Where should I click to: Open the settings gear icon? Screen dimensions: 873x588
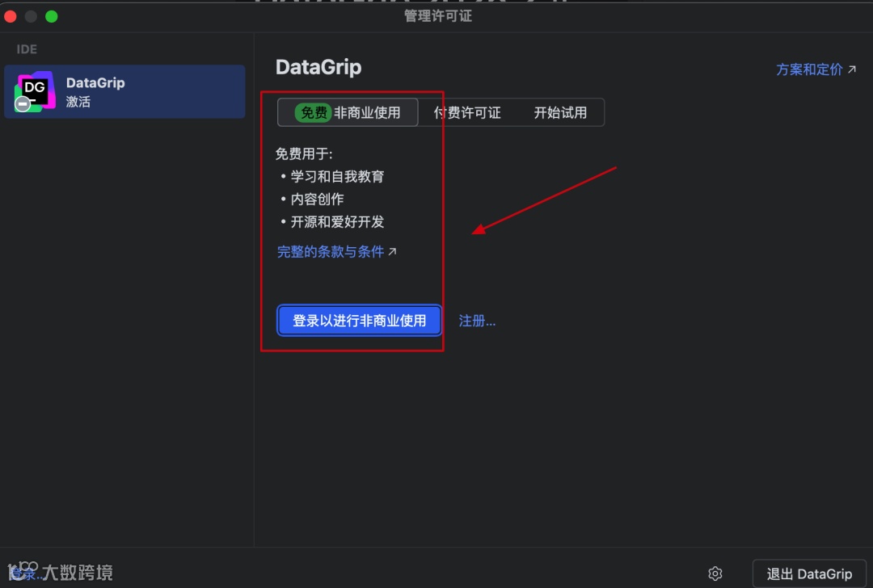[x=715, y=573]
